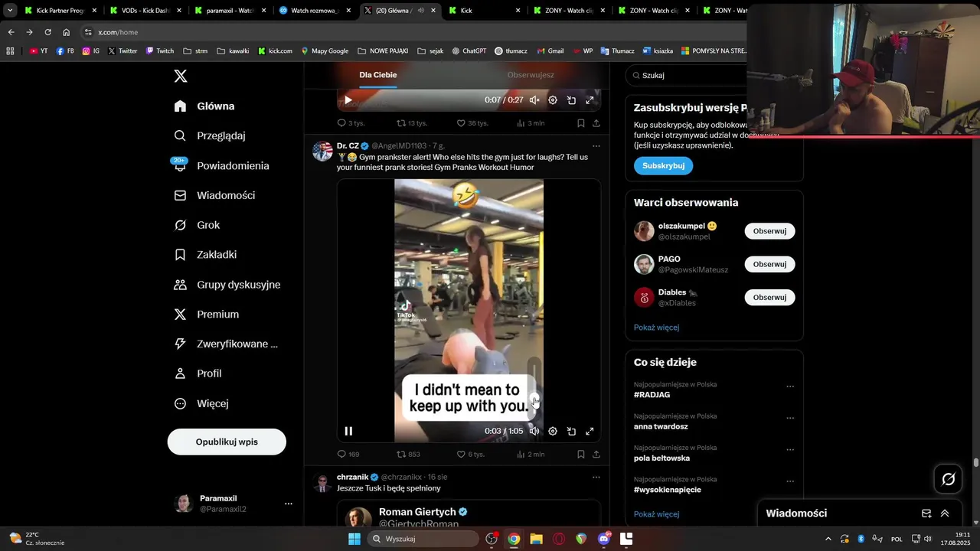Bookmark the Dr. CZ gym post
Screen dimensions: 980x551
pos(581,454)
